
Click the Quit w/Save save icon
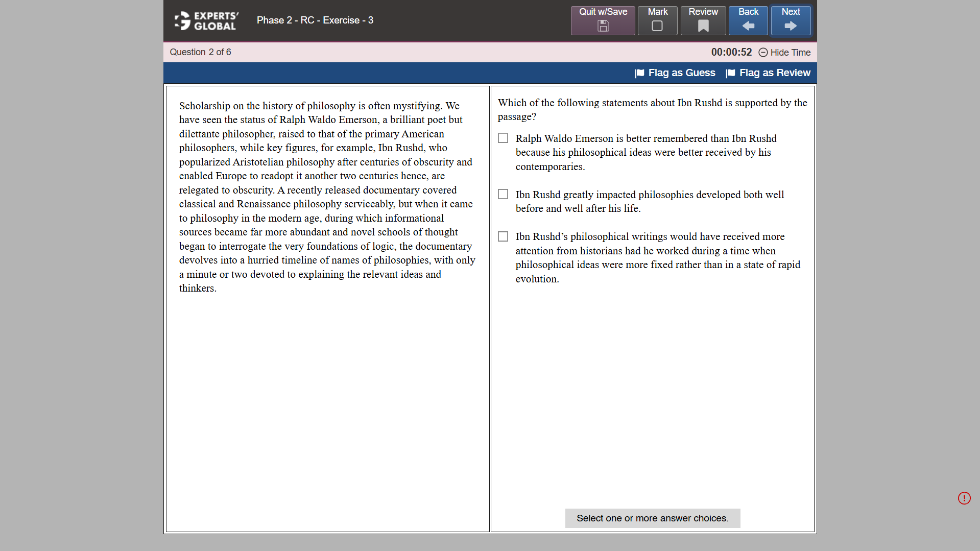pos(603,26)
